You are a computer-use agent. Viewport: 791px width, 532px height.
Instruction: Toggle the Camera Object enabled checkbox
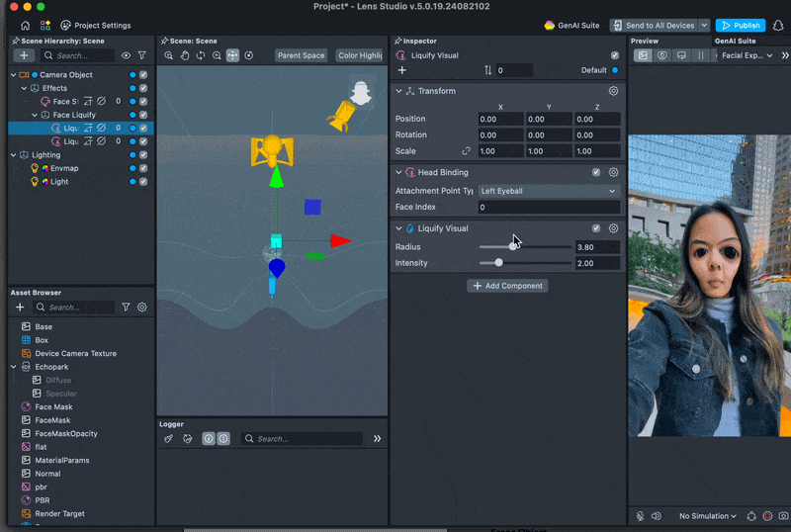pyautogui.click(x=143, y=75)
